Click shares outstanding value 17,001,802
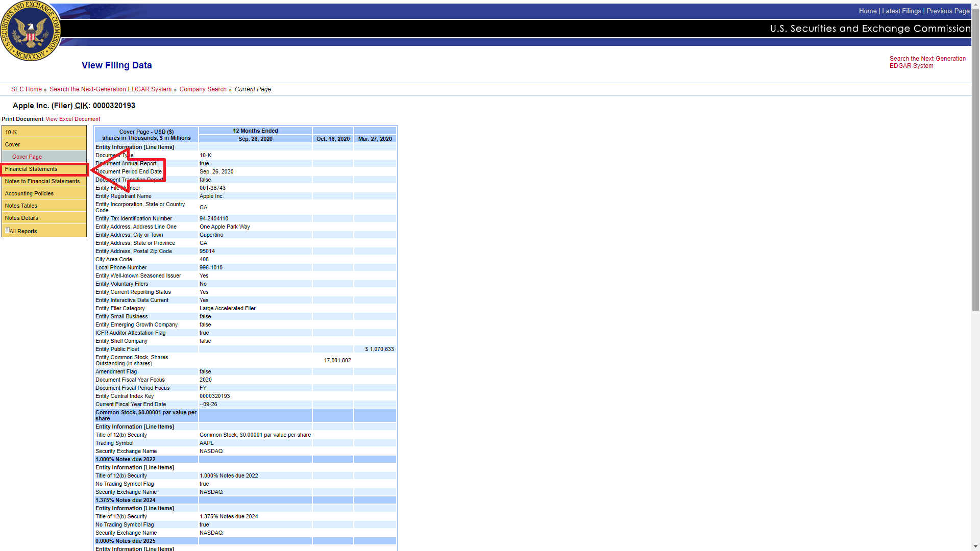This screenshot has height=551, width=980. 337,360
